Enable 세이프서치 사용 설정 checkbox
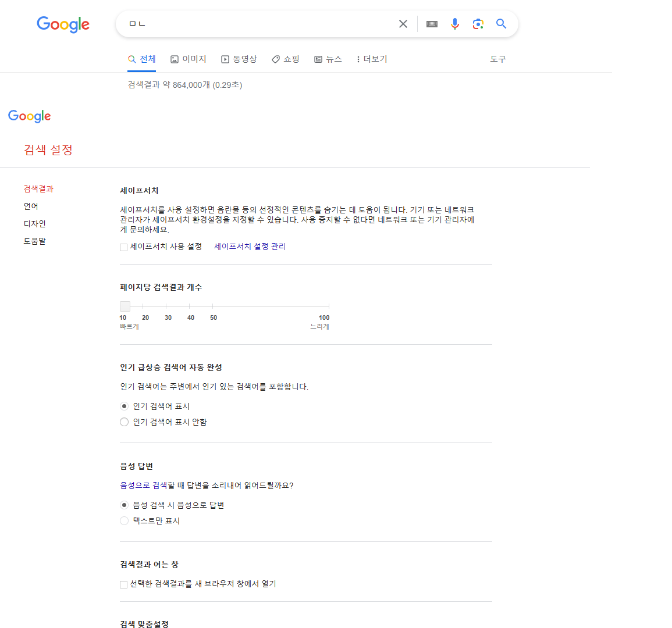The height and width of the screenshot is (628, 672). tap(123, 247)
